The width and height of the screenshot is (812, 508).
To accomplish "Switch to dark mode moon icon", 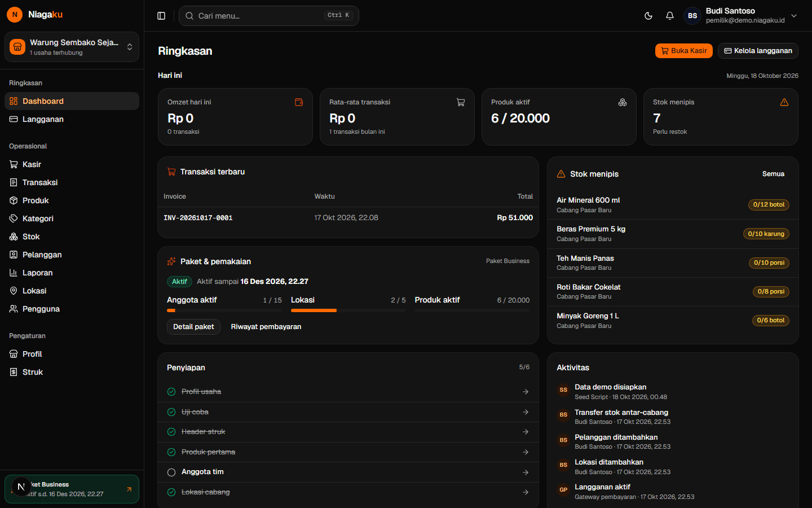I will pyautogui.click(x=648, y=16).
